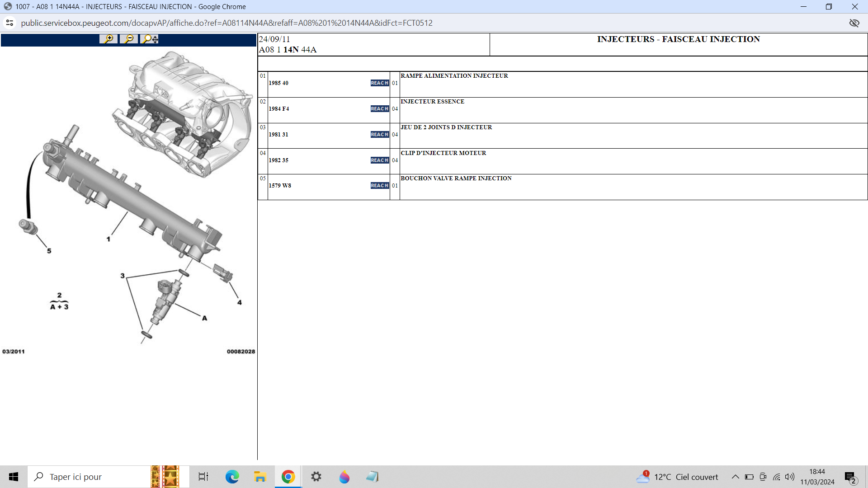Click REACH badge for part 1985 40

tap(379, 83)
